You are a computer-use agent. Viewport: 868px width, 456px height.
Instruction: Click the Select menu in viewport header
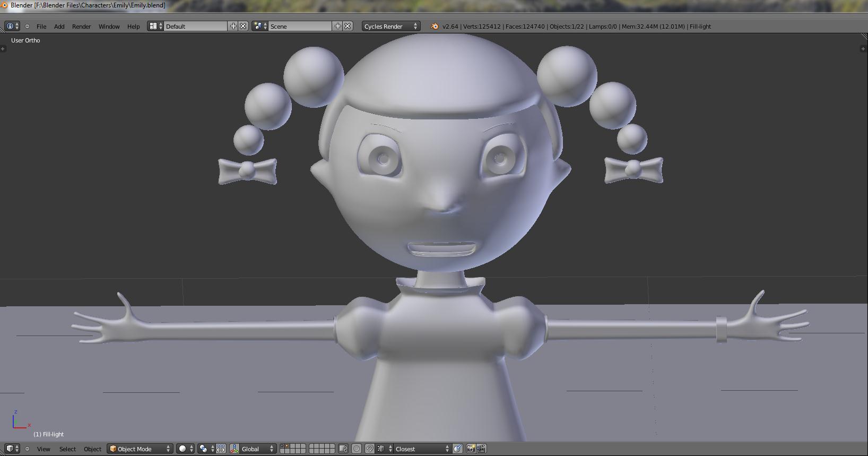pyautogui.click(x=67, y=449)
